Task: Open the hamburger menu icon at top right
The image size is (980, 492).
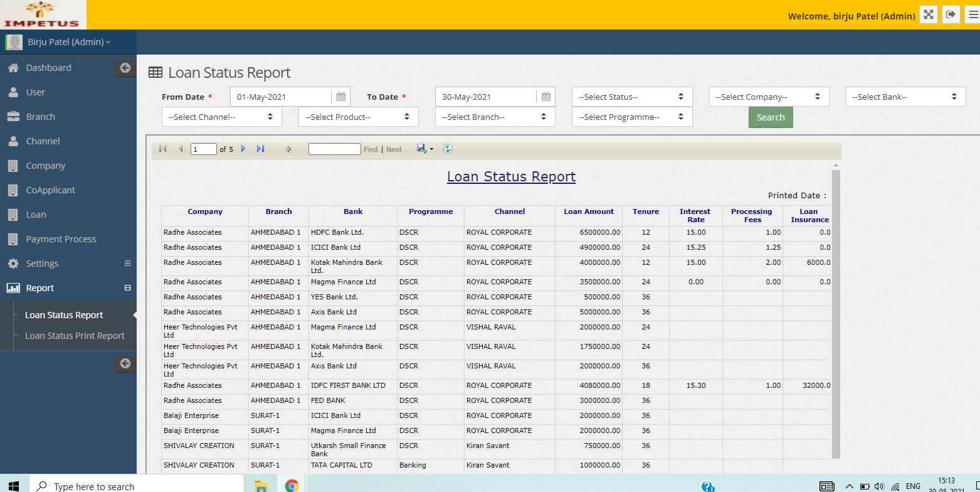Action: coord(972,14)
